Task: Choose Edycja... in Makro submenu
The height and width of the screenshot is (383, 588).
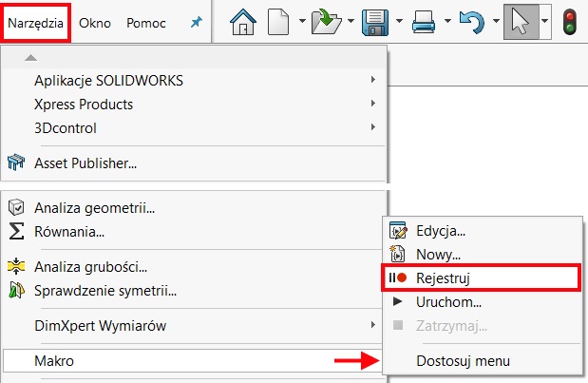Action: (483, 231)
